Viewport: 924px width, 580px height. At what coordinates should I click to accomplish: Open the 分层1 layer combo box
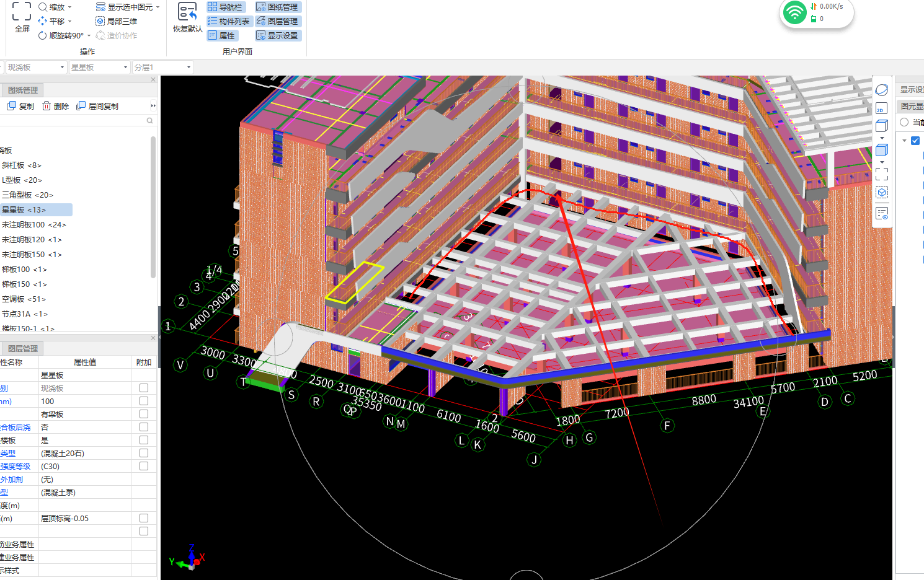point(163,67)
